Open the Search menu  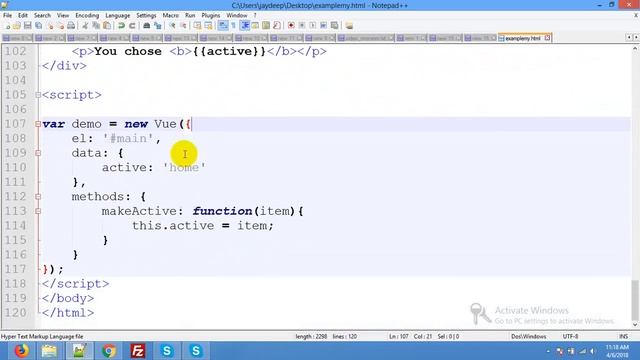point(42,15)
